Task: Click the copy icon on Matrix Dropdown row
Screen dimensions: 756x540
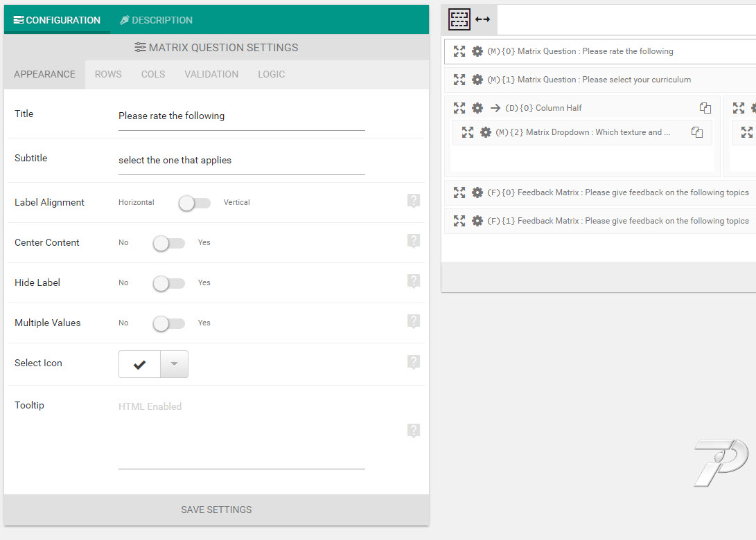Action: click(696, 132)
